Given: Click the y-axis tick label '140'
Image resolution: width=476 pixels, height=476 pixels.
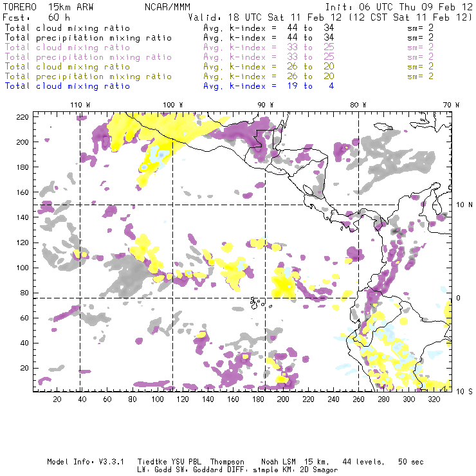Looking at the screenshot, I should click(23, 217).
